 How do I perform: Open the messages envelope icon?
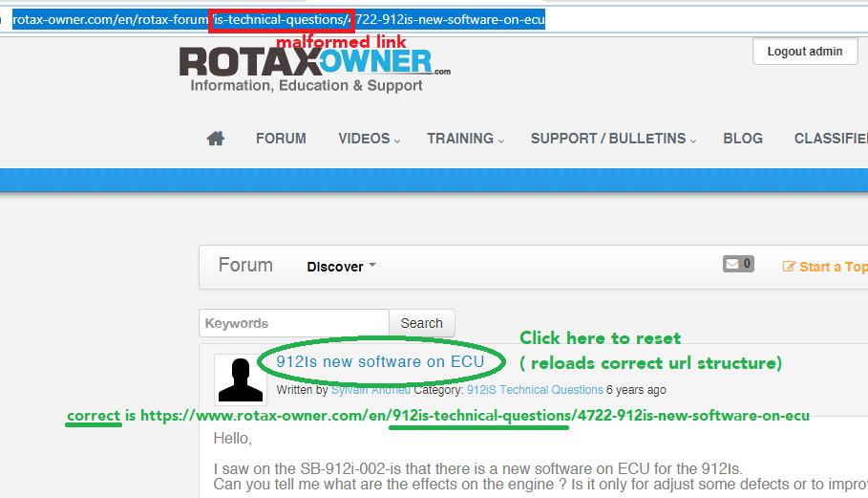tap(738, 264)
